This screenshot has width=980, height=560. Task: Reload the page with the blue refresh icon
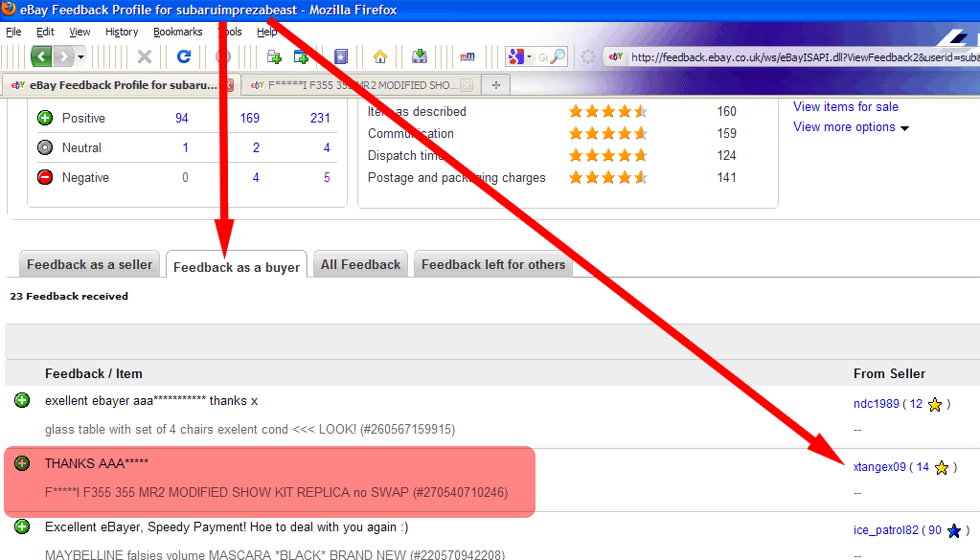pos(184,56)
